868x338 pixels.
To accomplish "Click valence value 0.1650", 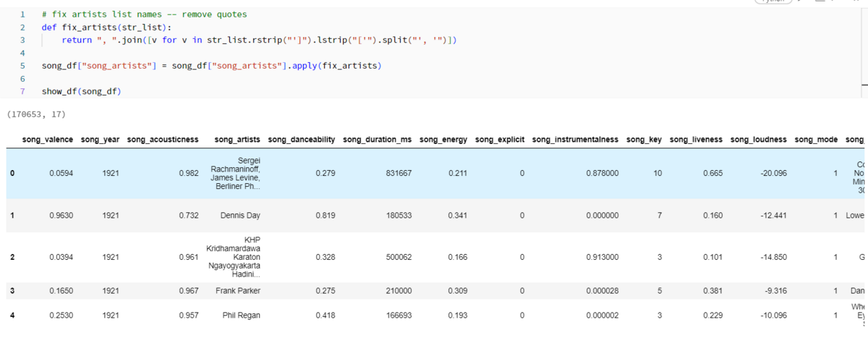I will (60, 291).
